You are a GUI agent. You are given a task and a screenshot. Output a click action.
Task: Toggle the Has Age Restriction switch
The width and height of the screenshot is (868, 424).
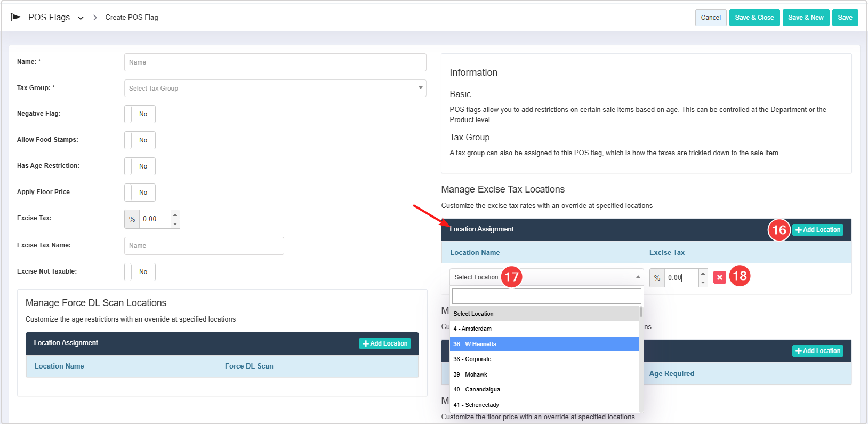coord(140,166)
